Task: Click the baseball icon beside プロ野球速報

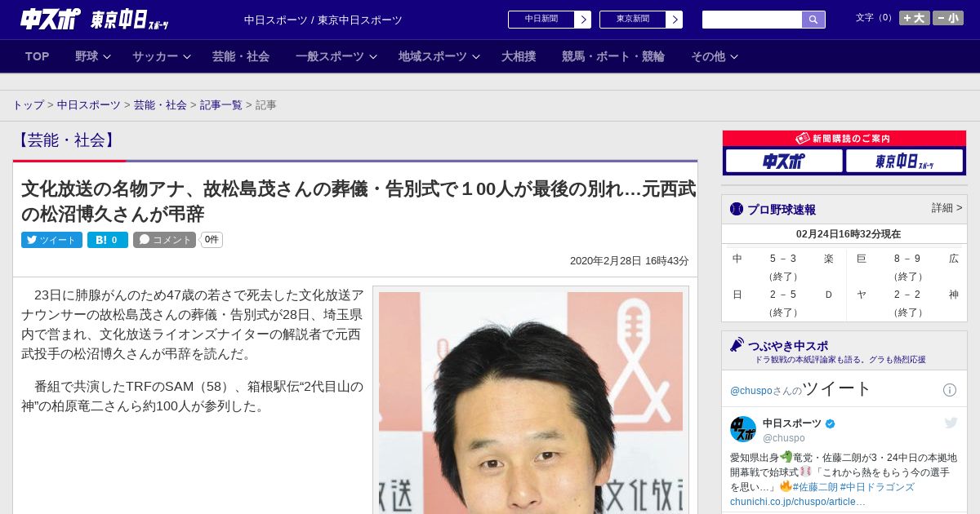Action: [x=737, y=209]
